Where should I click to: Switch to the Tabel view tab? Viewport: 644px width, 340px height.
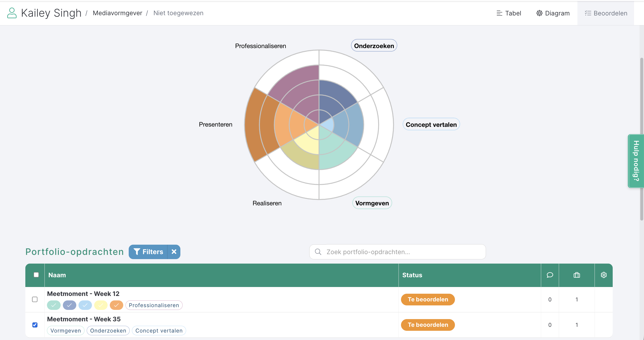coord(509,13)
